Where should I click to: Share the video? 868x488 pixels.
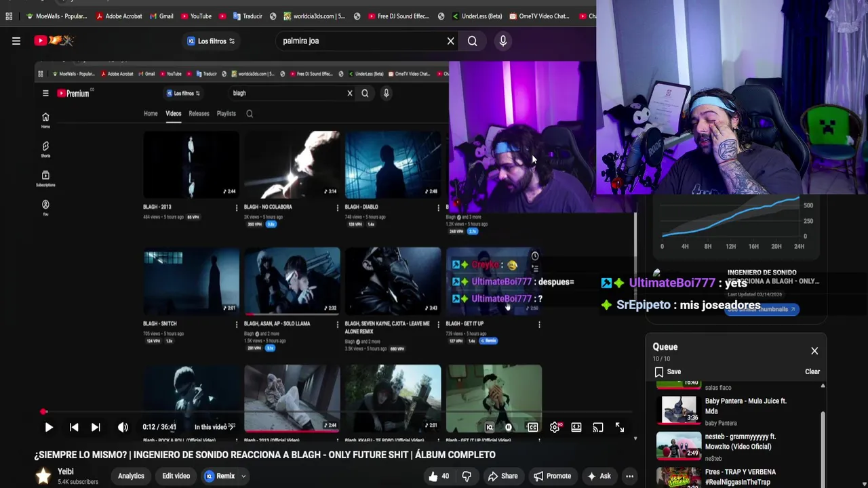pyautogui.click(x=503, y=476)
